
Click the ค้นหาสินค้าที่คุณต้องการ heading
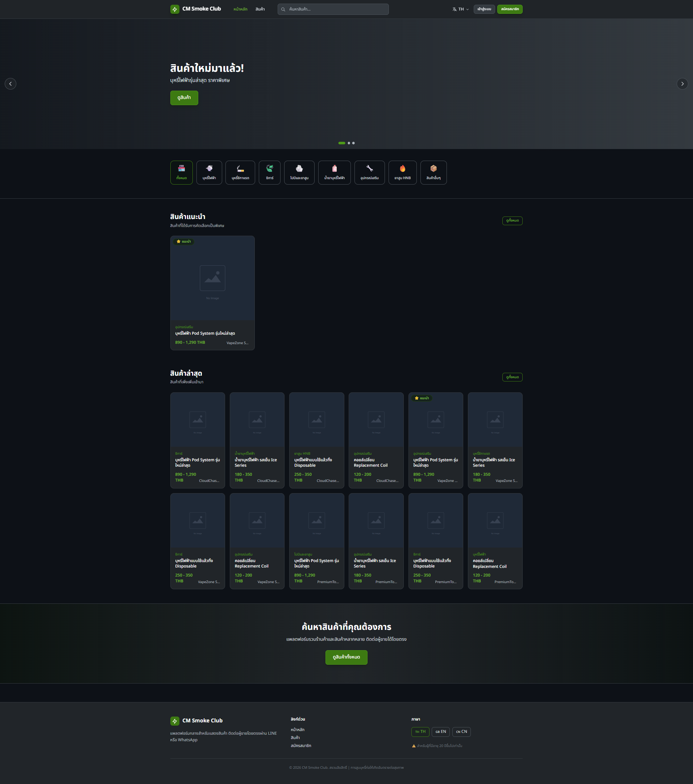[x=346, y=627]
